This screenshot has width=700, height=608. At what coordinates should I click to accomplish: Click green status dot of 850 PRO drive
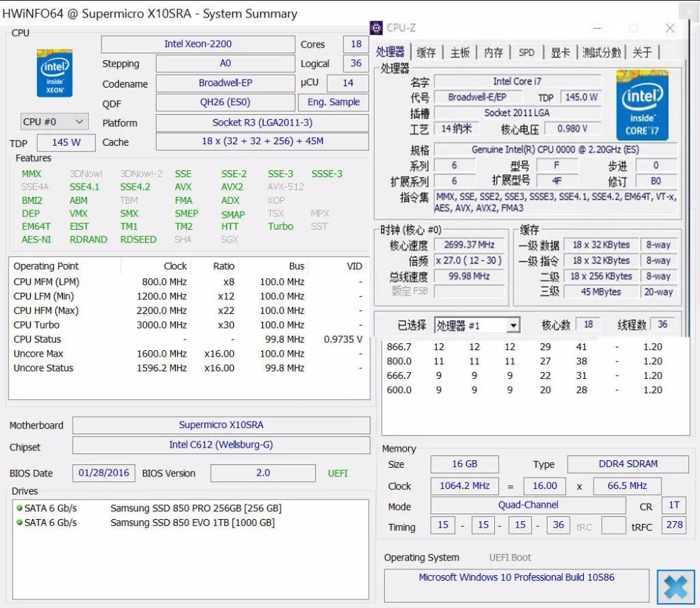click(19, 508)
